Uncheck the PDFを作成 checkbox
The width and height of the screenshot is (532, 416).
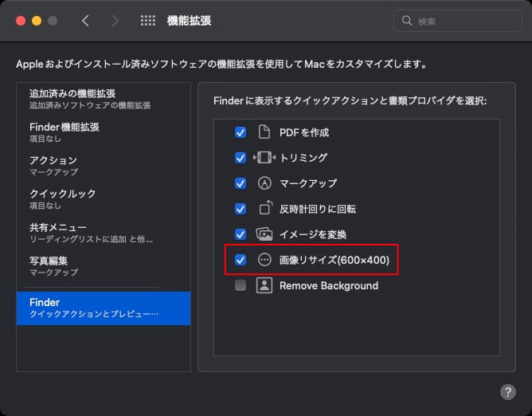(241, 132)
